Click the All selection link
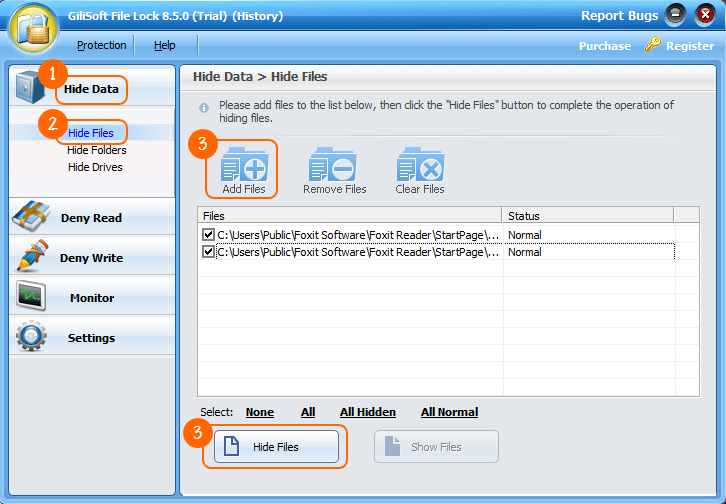Screen dimensions: 726x504 [x=308, y=412]
